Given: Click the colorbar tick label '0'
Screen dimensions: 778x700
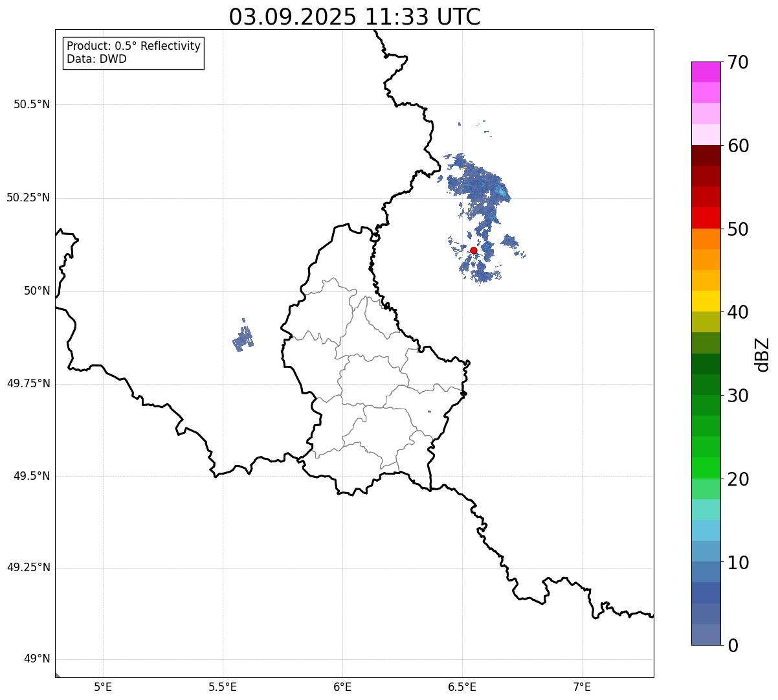Looking at the screenshot, I should pyautogui.click(x=733, y=646).
